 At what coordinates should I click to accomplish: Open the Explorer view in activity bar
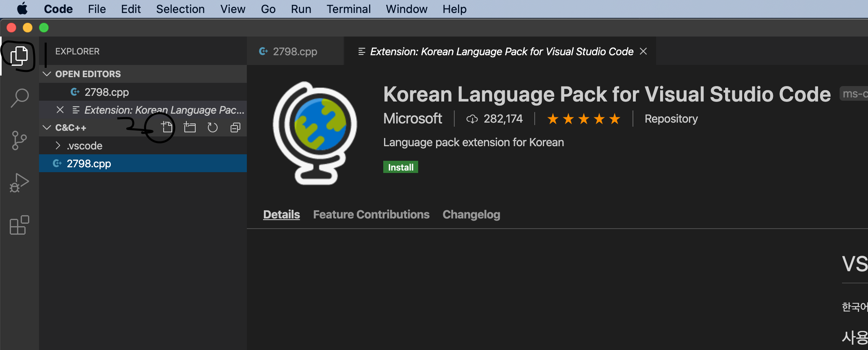[19, 56]
